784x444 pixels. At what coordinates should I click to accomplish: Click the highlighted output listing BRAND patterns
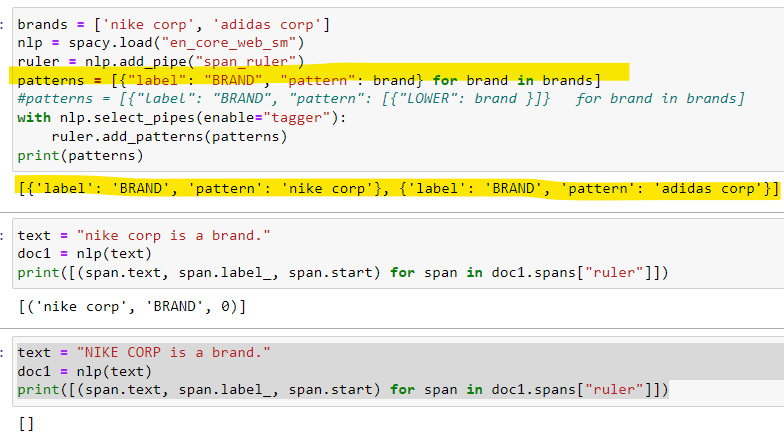click(398, 188)
